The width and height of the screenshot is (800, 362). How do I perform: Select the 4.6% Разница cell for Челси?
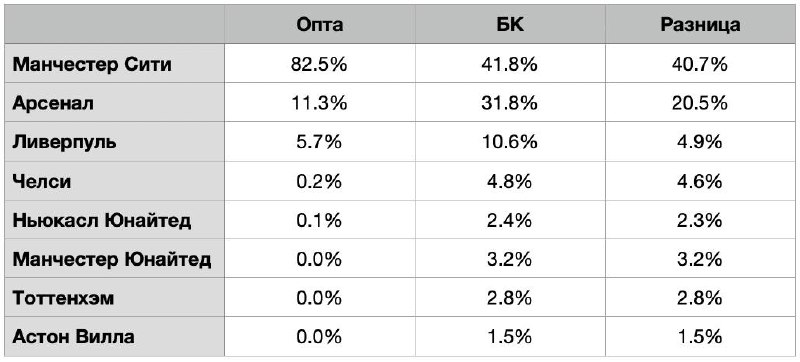[700, 180]
